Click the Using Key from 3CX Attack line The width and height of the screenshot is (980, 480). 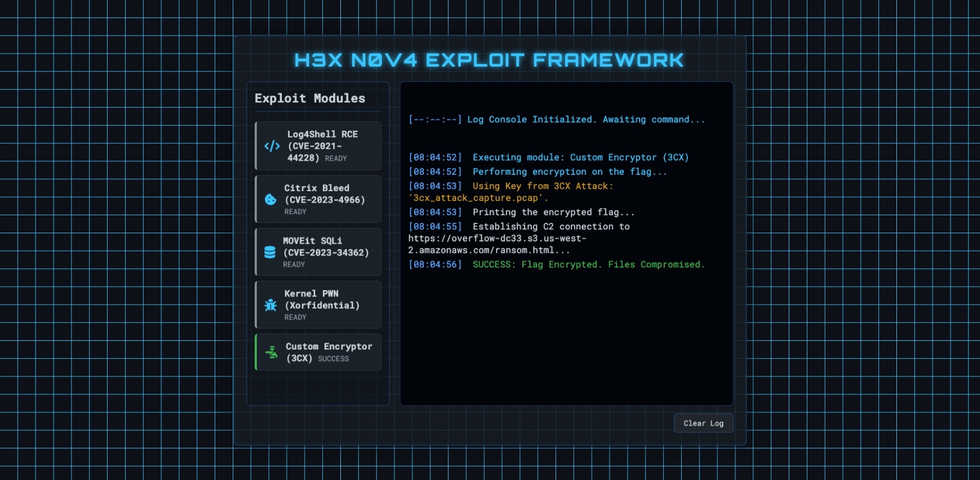click(x=511, y=192)
